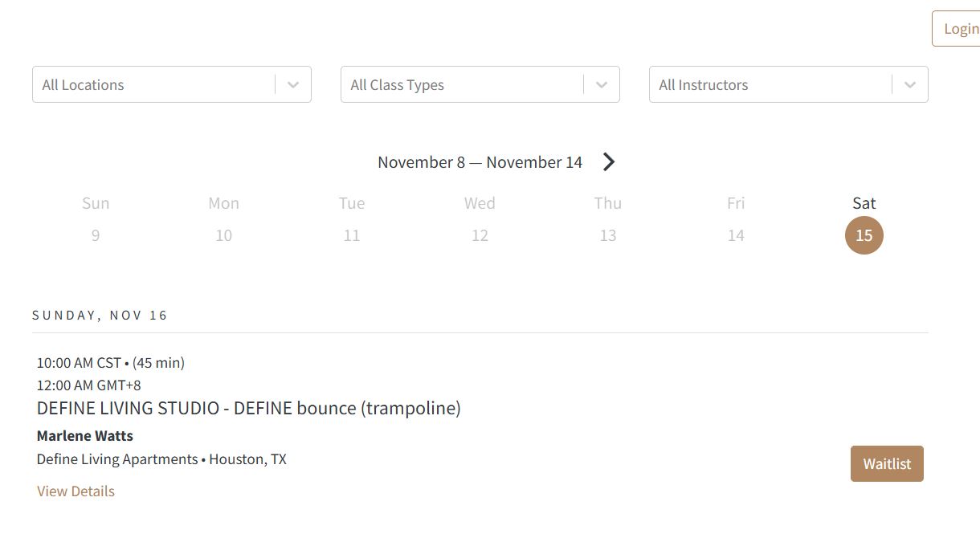The width and height of the screenshot is (980, 538).
Task: Open View Details link for the class
Action: 76,491
